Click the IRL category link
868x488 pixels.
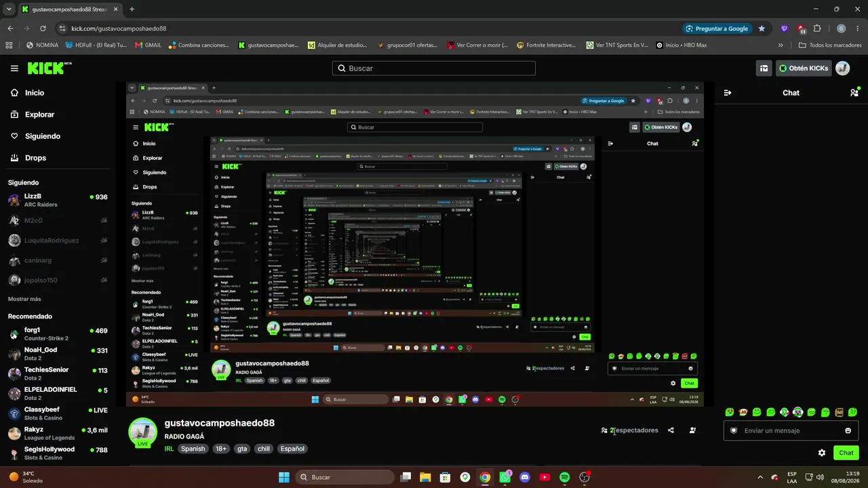pos(170,449)
